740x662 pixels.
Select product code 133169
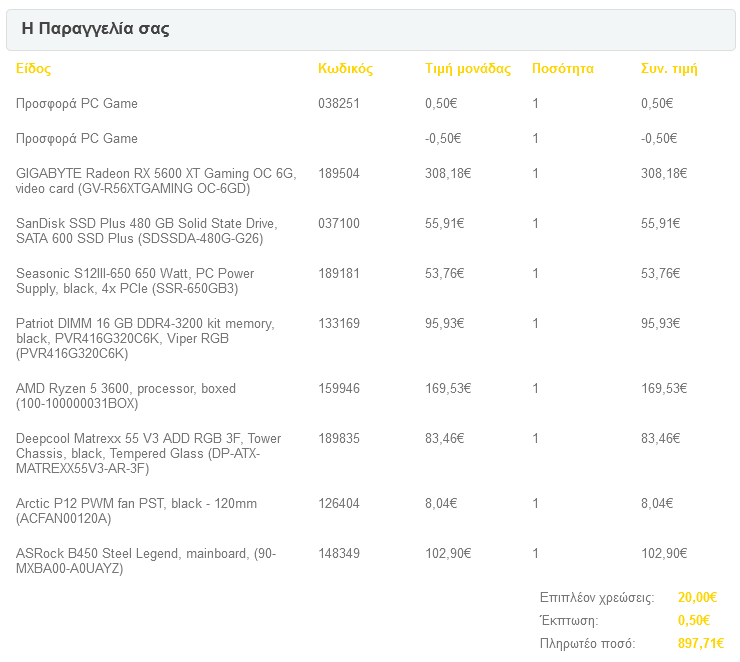click(339, 323)
